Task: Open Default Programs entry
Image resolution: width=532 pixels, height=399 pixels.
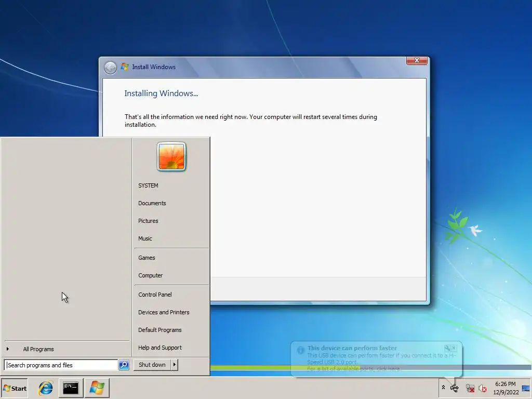Action: (x=160, y=330)
